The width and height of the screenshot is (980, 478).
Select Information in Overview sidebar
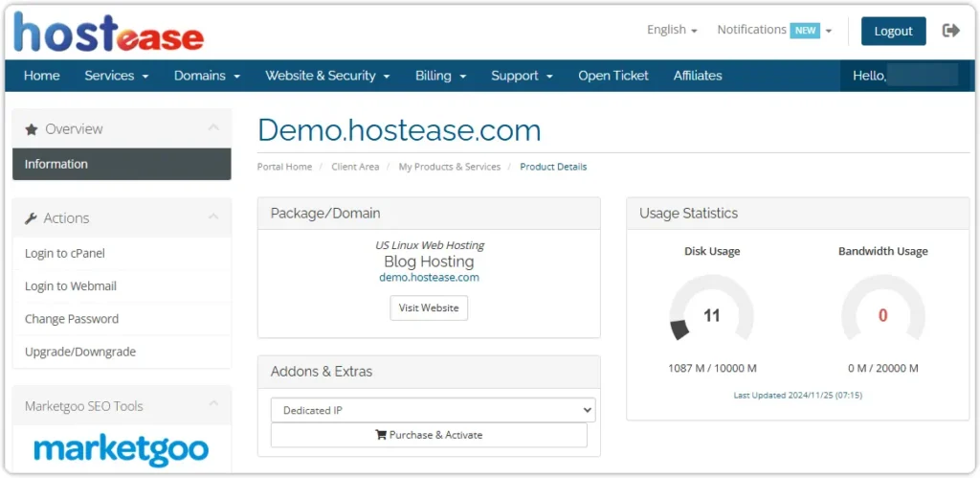click(122, 164)
